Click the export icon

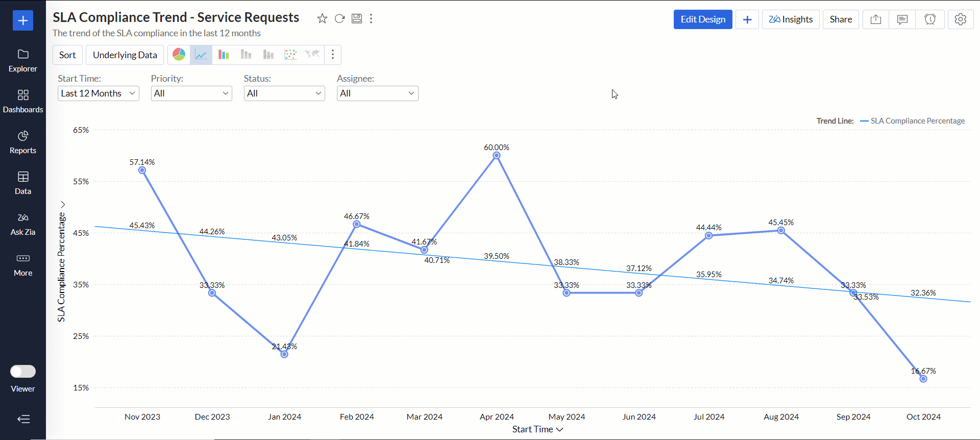pos(876,19)
